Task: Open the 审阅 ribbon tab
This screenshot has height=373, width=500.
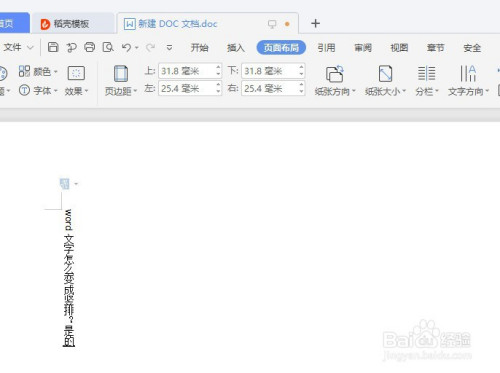Action: pos(363,48)
